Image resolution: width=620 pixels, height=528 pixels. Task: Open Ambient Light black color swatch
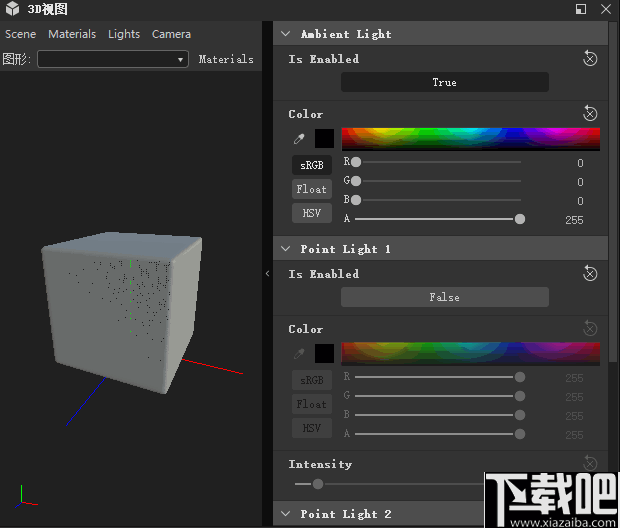(324, 138)
